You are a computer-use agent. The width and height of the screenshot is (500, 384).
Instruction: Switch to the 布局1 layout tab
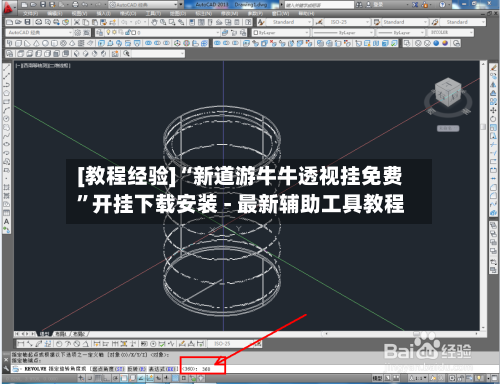click(x=61, y=334)
